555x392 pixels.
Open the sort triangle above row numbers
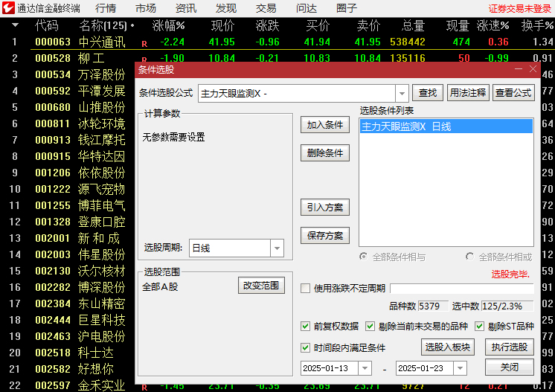tap(15, 25)
